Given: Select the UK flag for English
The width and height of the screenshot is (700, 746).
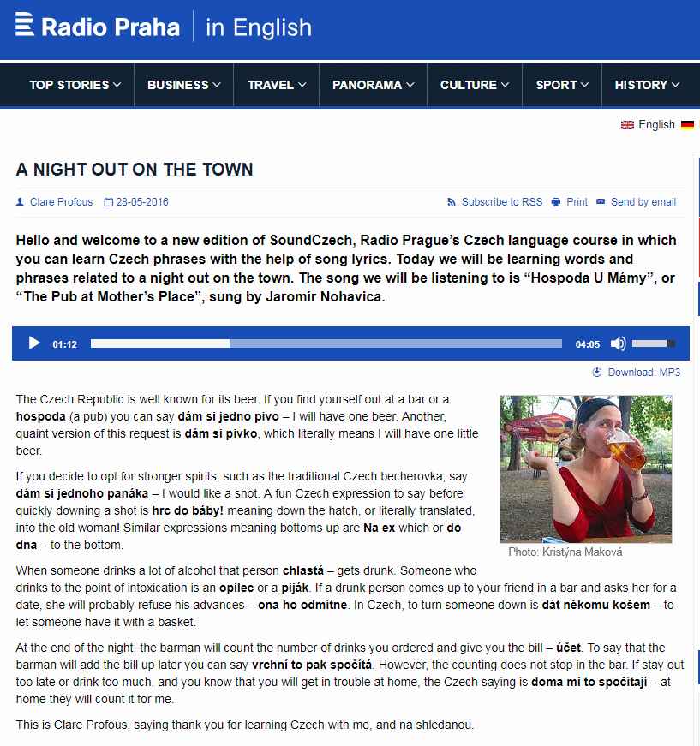Looking at the screenshot, I should tap(627, 125).
